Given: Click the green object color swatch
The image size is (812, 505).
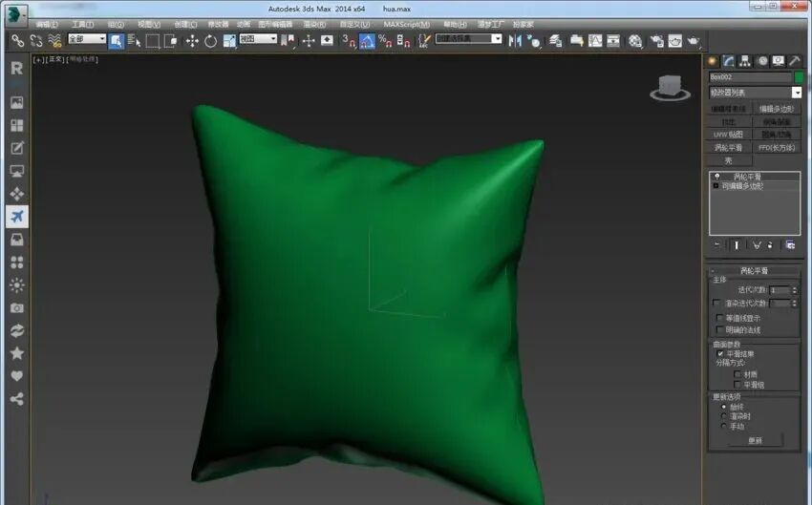Looking at the screenshot, I should [799, 77].
